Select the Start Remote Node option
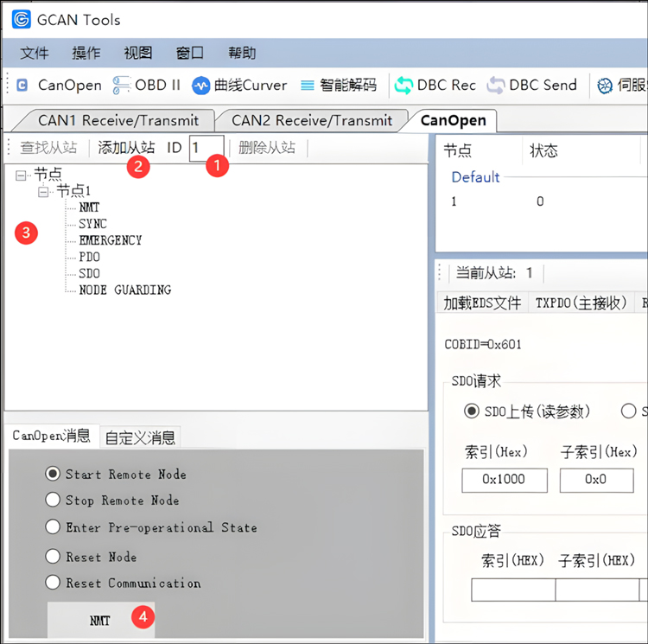 pos(53,474)
